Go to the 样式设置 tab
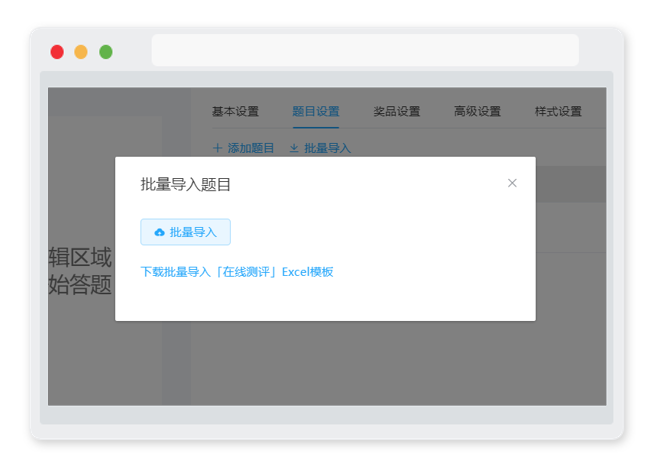Image resolution: width=660 pixels, height=460 pixels. pyautogui.click(x=558, y=112)
